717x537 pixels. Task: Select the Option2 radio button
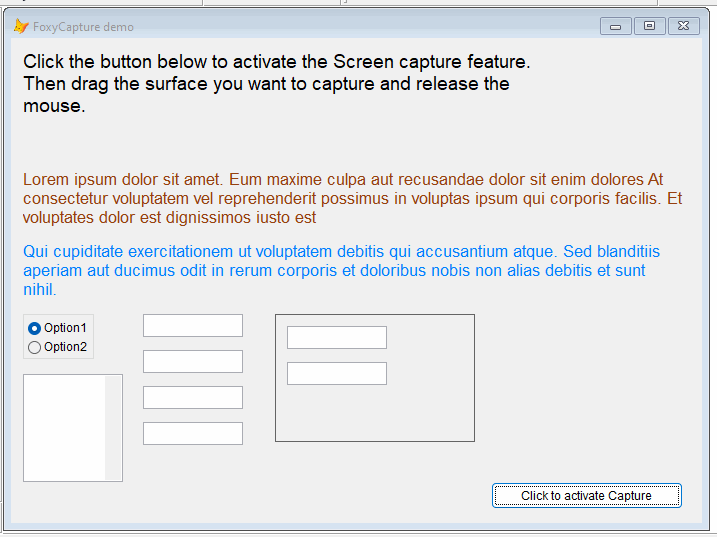(35, 347)
